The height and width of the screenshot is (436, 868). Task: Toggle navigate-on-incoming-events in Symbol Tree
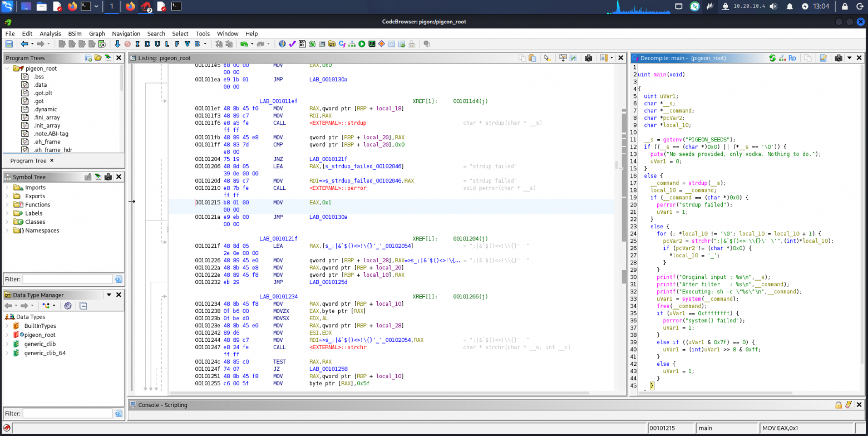pos(98,177)
